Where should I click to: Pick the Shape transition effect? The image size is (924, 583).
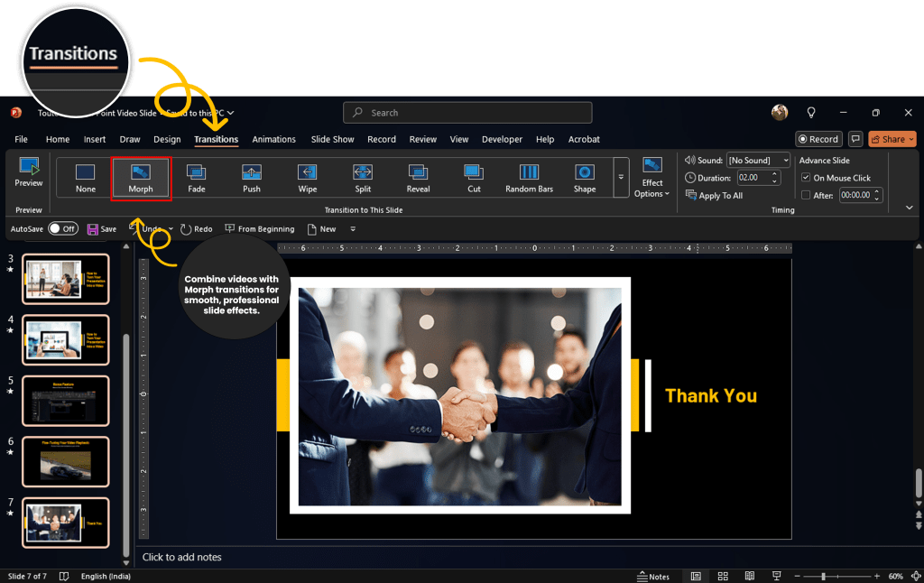click(x=585, y=171)
